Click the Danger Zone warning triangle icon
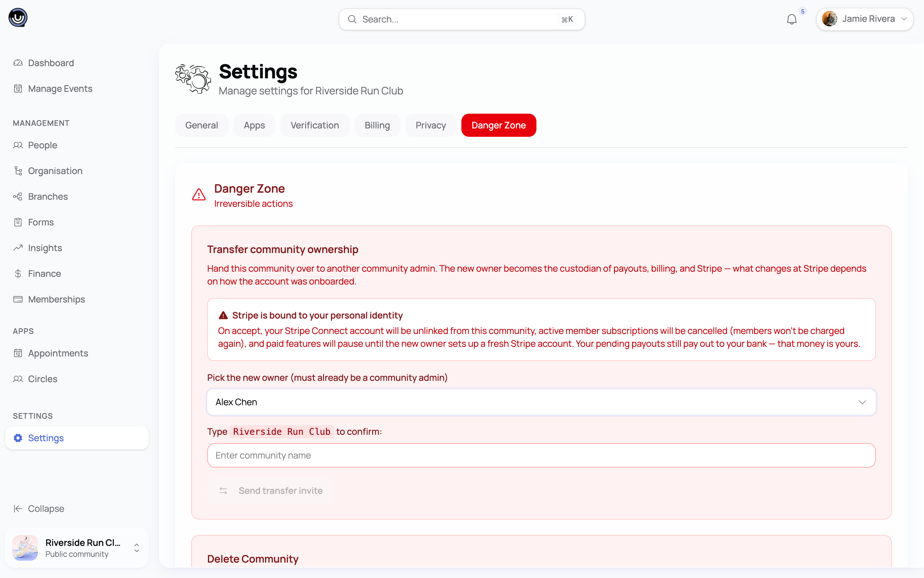Viewport: 924px width, 578px height. point(199,195)
